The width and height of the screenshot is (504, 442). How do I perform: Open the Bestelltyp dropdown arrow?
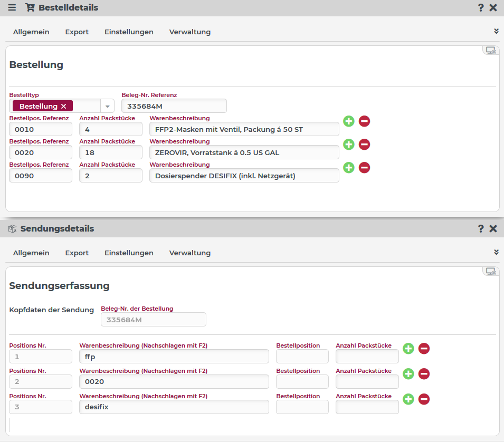(107, 107)
